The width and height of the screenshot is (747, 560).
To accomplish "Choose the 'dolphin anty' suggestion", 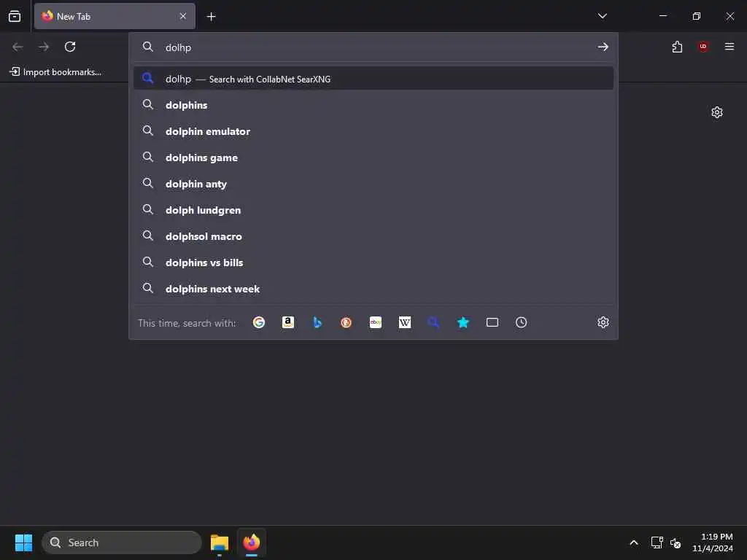I will [373, 183].
